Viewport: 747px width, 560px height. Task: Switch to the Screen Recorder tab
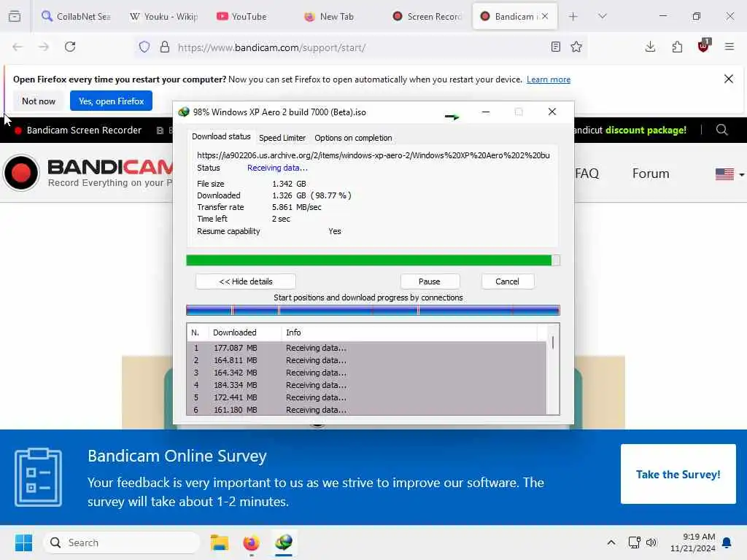coord(427,16)
